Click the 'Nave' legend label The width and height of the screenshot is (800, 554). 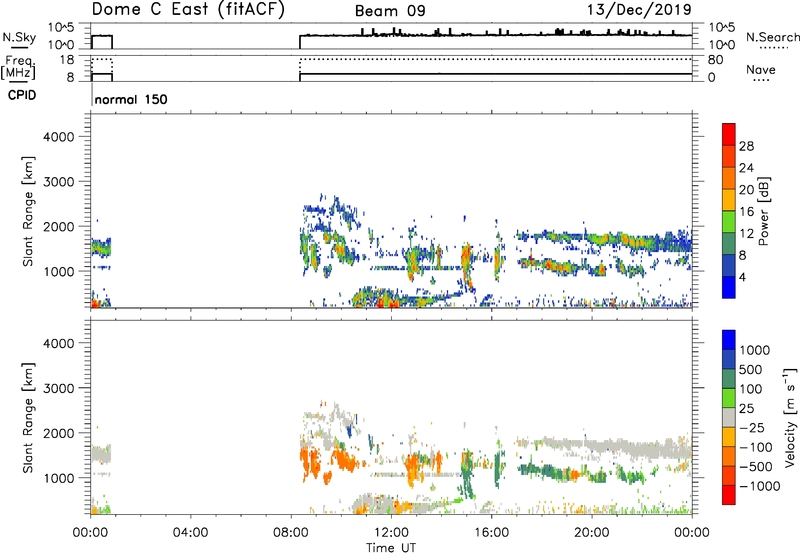[x=761, y=70]
